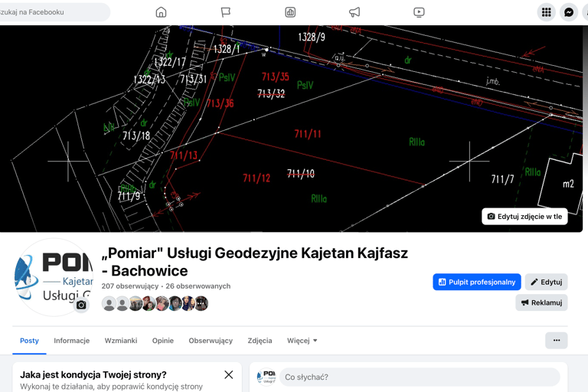This screenshot has width=588, height=392.
Task: Click the Edytuj zdjęcie w tle button
Action: [x=524, y=217]
